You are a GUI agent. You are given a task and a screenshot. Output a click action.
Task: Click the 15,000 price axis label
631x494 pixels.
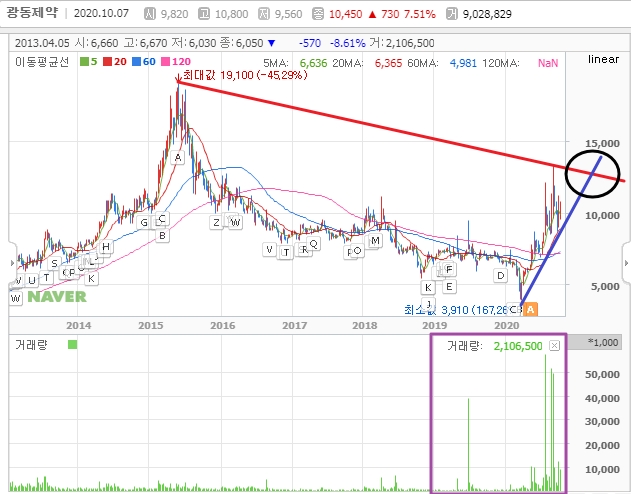(602, 144)
